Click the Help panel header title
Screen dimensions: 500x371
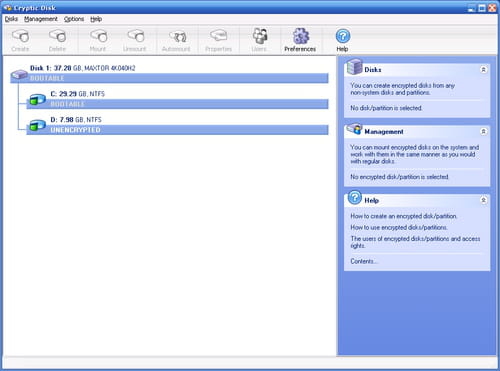(x=371, y=200)
